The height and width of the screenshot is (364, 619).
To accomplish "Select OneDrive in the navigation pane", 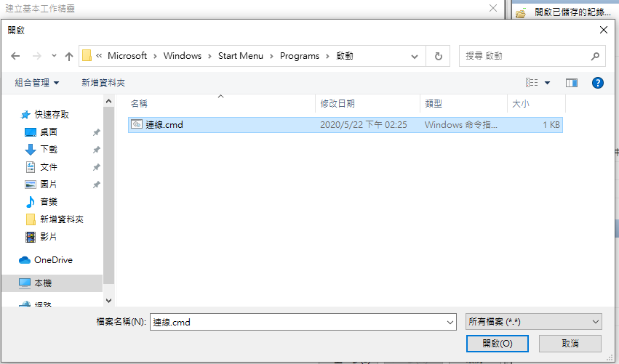I will (x=53, y=260).
